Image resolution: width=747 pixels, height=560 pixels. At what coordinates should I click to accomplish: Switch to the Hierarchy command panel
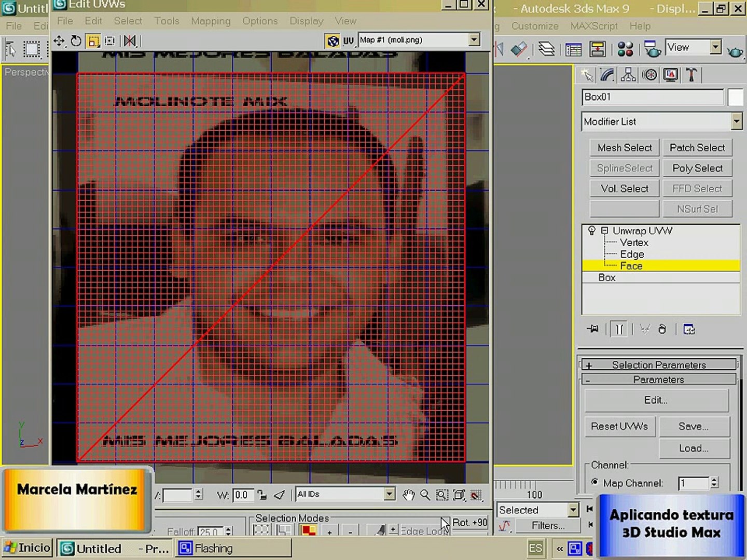click(628, 75)
